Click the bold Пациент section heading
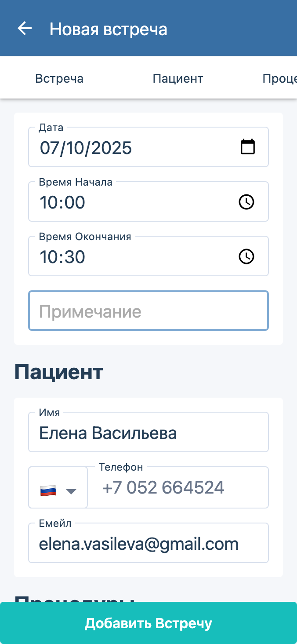Screen dimensions: 297x644 tap(59, 372)
